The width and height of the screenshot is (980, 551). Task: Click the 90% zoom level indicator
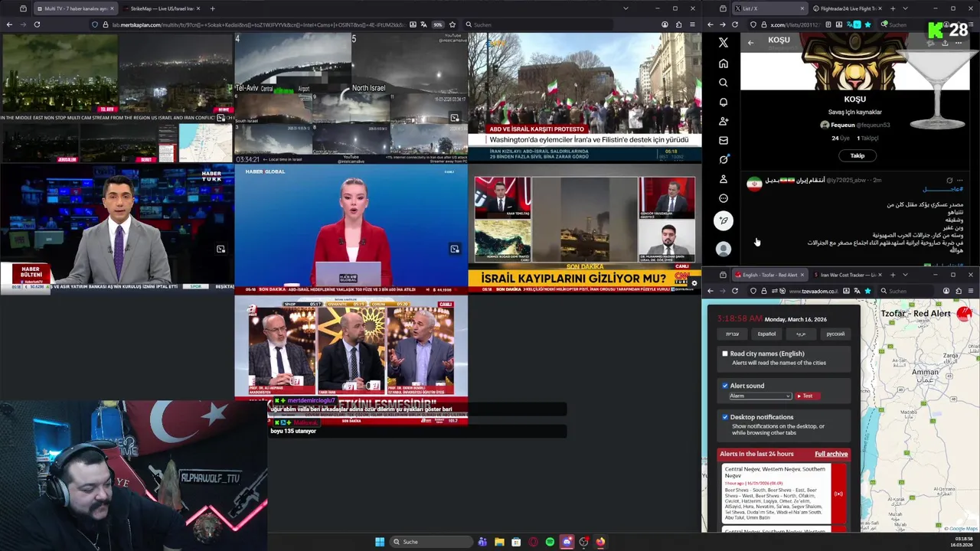click(438, 24)
